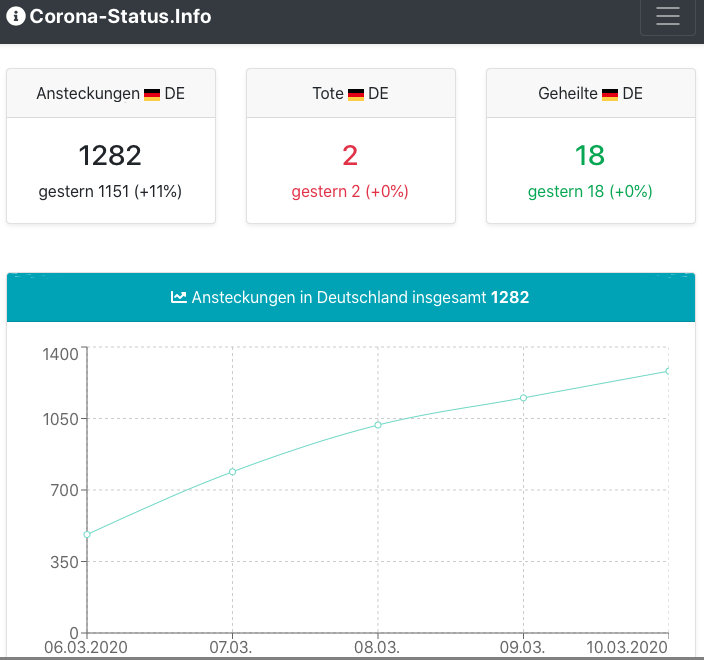
Task: Click the Ansteckungen card header
Action: point(110,94)
